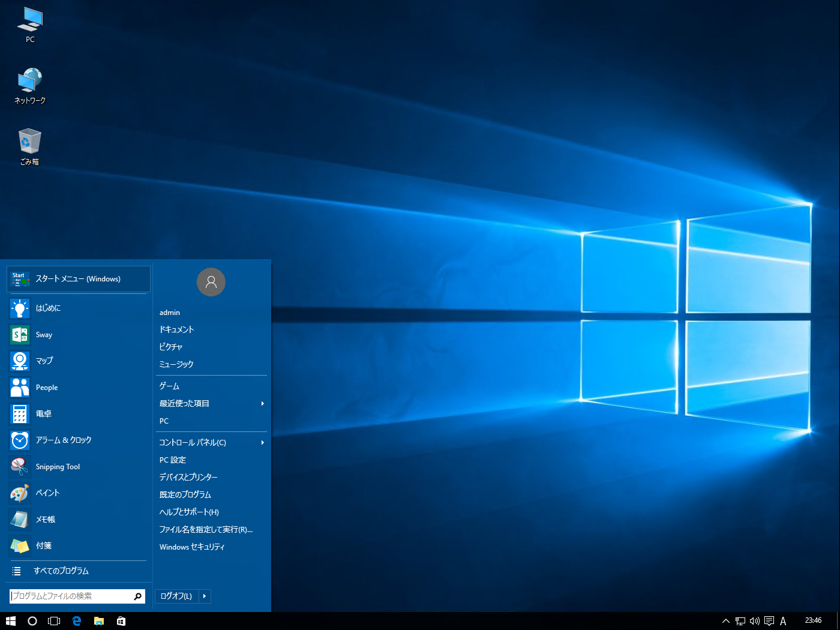
Task: Open File Explorer from the taskbar
Action: (99, 621)
